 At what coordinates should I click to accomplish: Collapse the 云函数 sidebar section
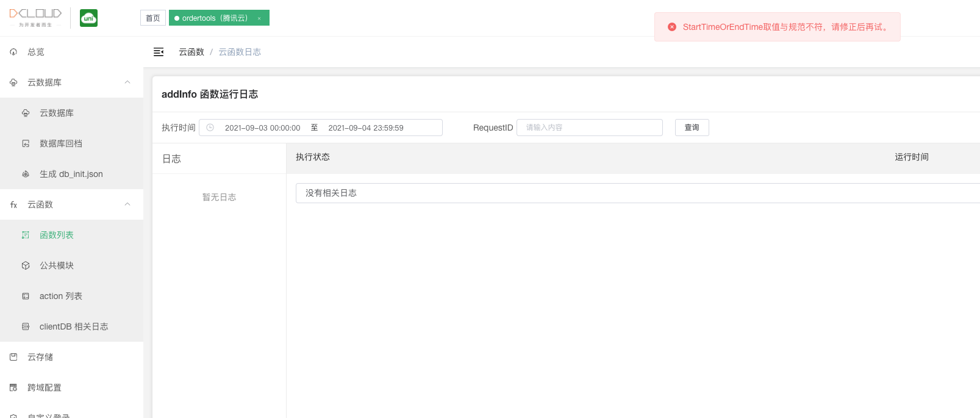coord(127,204)
